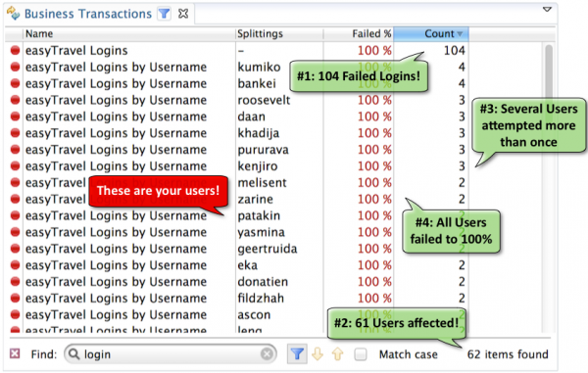Select the easyTravel Logins row
This screenshot has height=373, width=588.
(238, 50)
